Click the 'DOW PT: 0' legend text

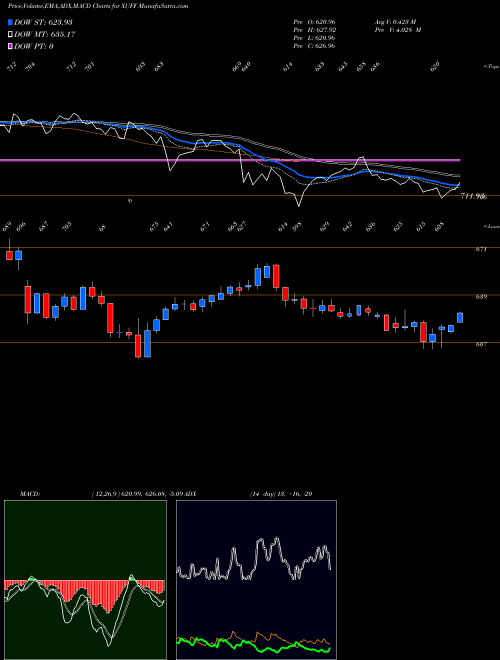[x=33, y=46]
